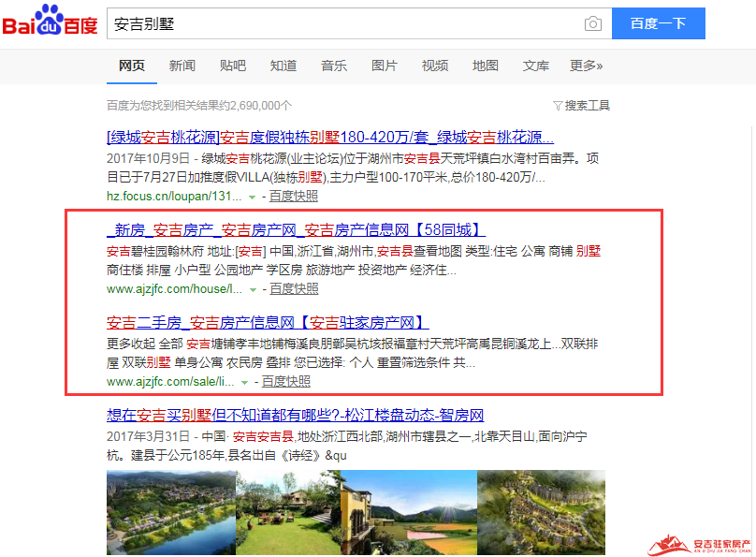Click the www.ajzjfc.com/house URL
Screen dimensions: 756x557
click(x=175, y=289)
